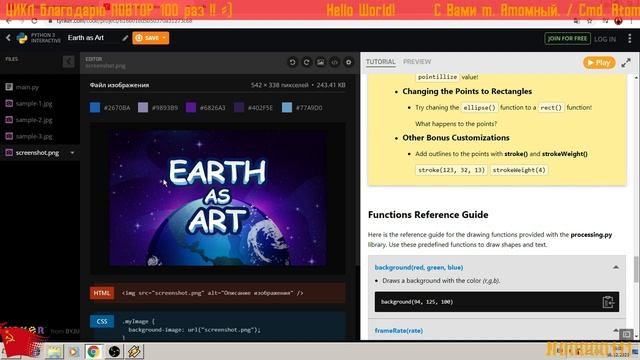Screen dimensions: 640x360
Task: Open the file explorer taskbar icon
Action: click(x=54, y=351)
